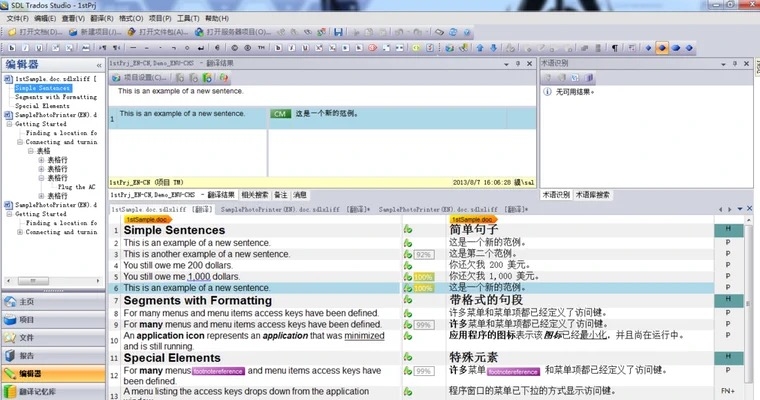
Task: Insert the copyright symbol
Action: (235, 48)
